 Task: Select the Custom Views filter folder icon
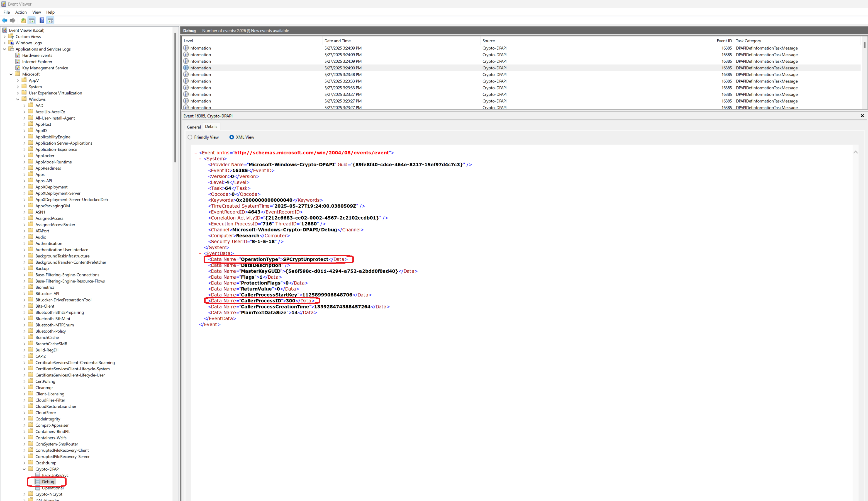click(11, 37)
